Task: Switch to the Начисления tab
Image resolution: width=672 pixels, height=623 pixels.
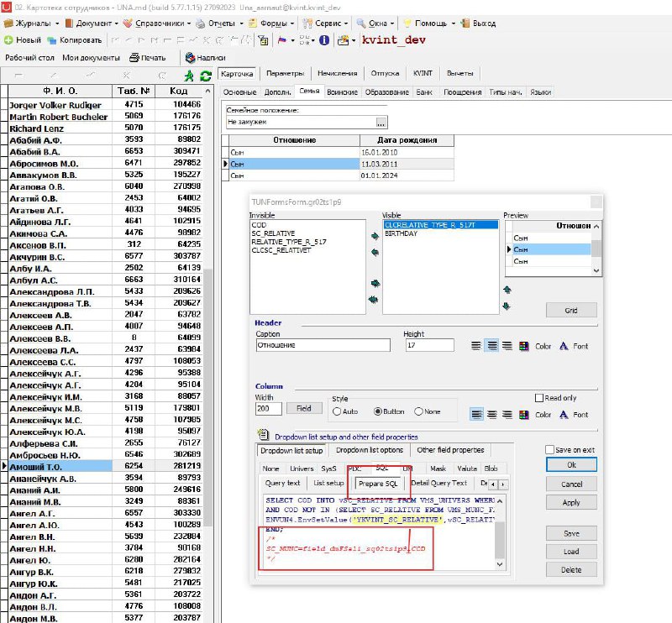Action: pos(338,73)
